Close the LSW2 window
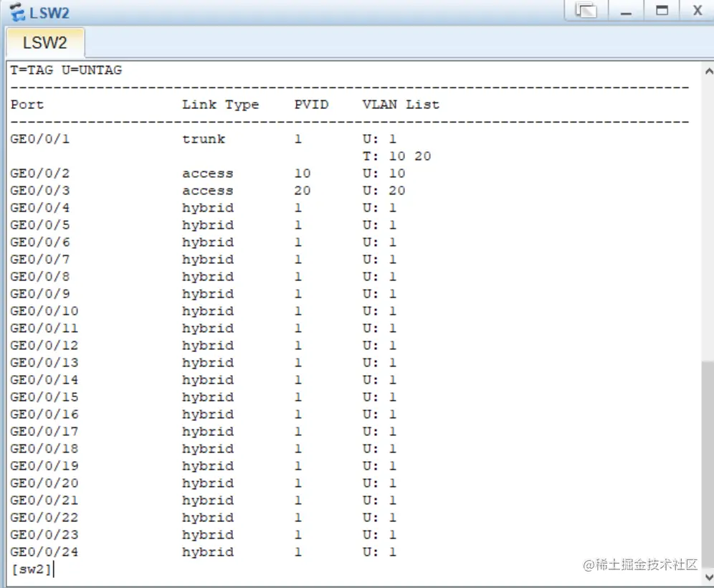Viewport: 714px width, 588px height. (697, 10)
